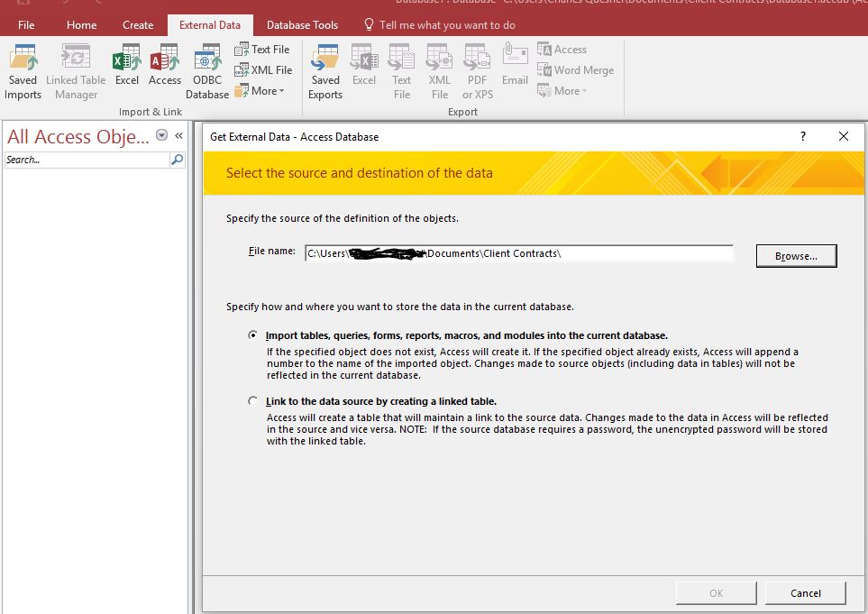Open Saved Exports
Screen dimensions: 868x614
tap(325, 72)
